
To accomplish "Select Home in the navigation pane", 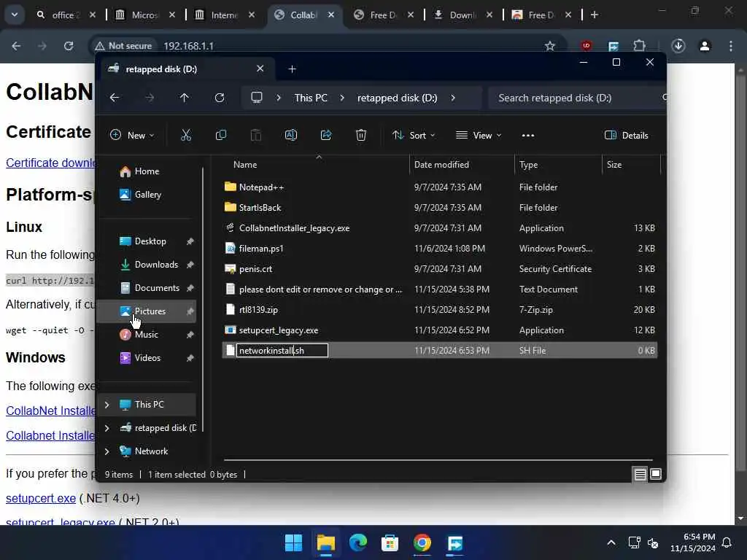I will 147,171.
